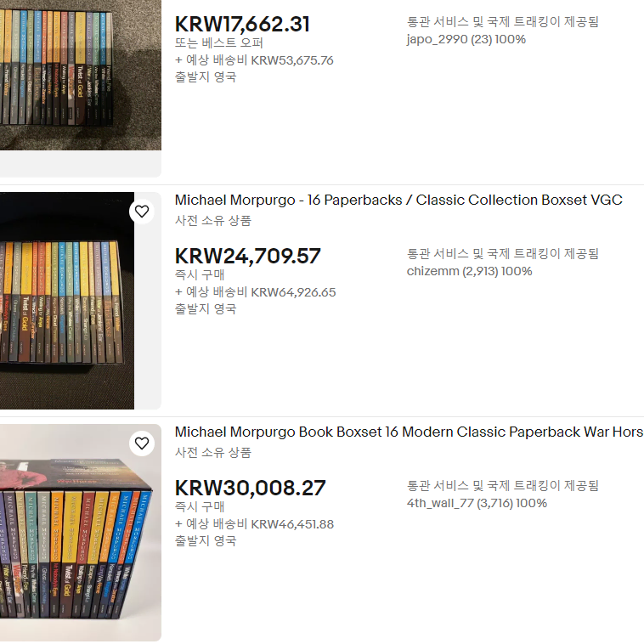Click '즉시 구매' under the KRW24,709.57 price

tap(200, 274)
